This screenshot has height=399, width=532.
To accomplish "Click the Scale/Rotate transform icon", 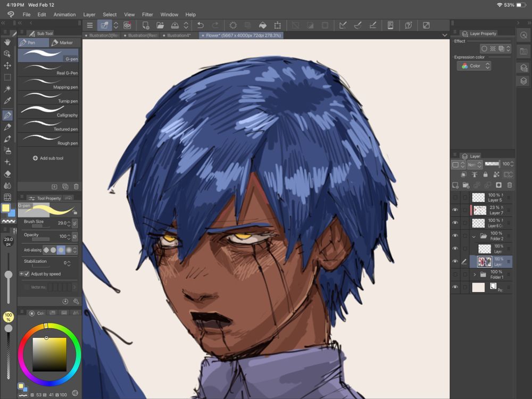I will (278, 25).
